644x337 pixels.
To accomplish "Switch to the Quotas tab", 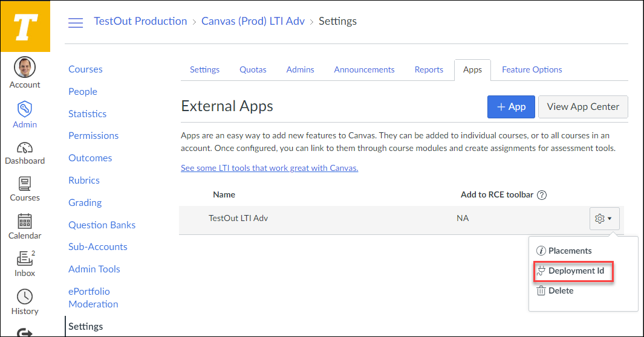I will pos(253,69).
